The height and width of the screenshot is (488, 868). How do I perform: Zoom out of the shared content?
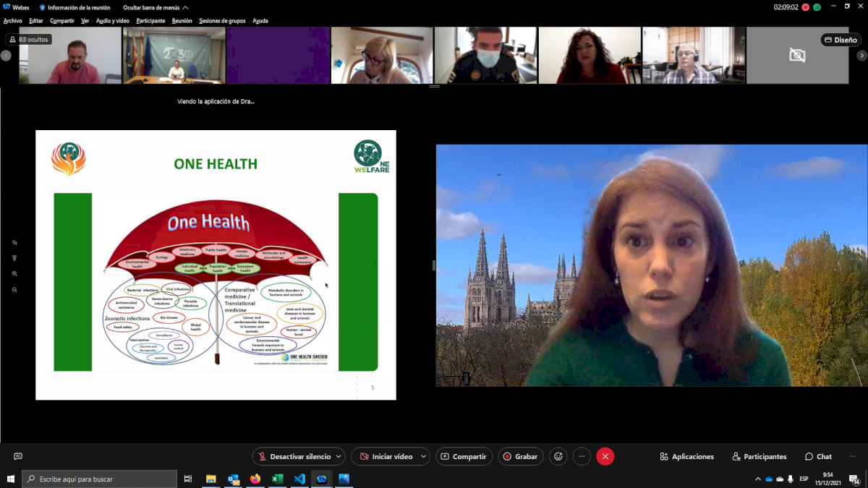coord(14,290)
